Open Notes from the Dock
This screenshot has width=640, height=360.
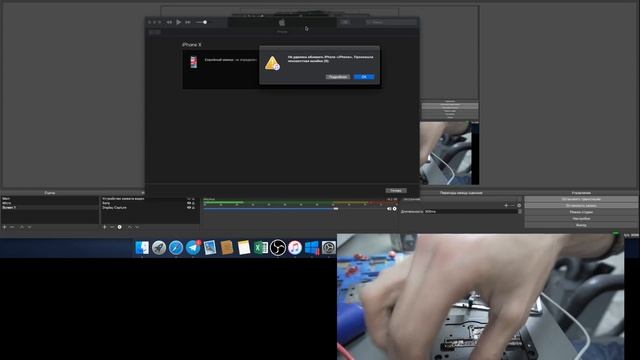pyautogui.click(x=244, y=248)
